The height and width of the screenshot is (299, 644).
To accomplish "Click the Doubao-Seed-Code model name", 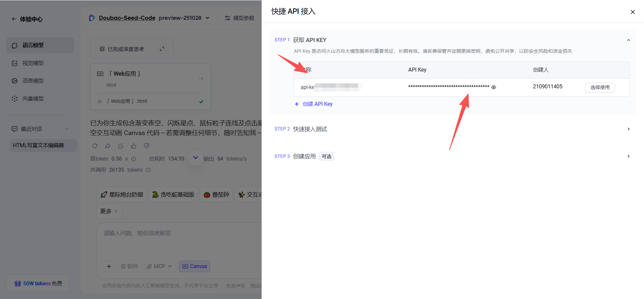I will 127,18.
